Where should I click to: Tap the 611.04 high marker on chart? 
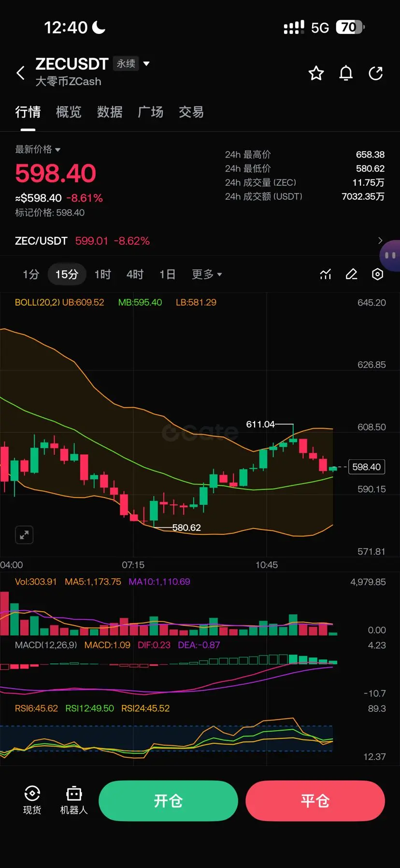click(x=260, y=424)
